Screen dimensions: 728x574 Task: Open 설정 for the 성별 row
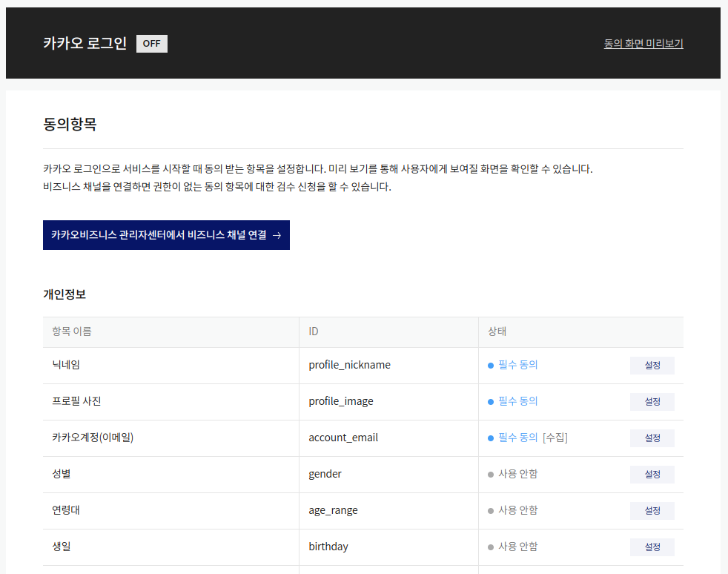[x=652, y=474]
